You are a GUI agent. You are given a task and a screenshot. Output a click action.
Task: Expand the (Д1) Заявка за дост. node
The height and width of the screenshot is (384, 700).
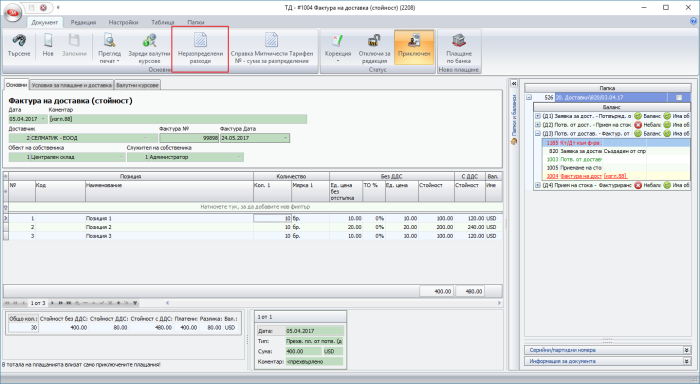(x=538, y=116)
